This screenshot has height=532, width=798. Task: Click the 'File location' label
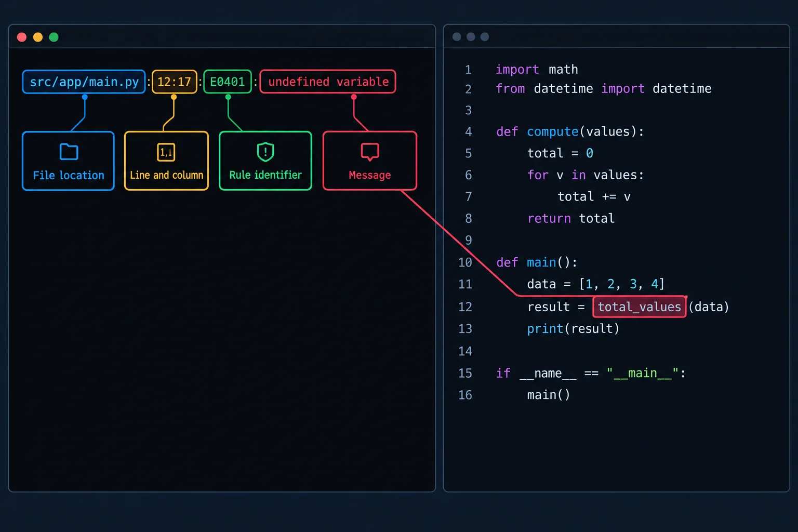[x=69, y=175]
